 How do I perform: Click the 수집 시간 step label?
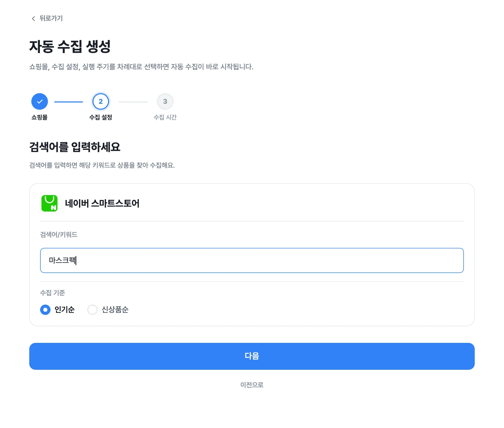(165, 117)
